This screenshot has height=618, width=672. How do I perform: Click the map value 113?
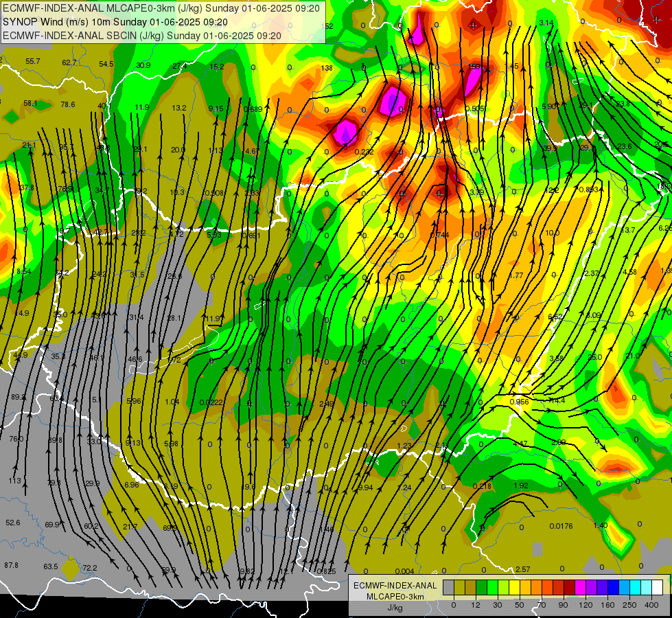[x=14, y=481]
